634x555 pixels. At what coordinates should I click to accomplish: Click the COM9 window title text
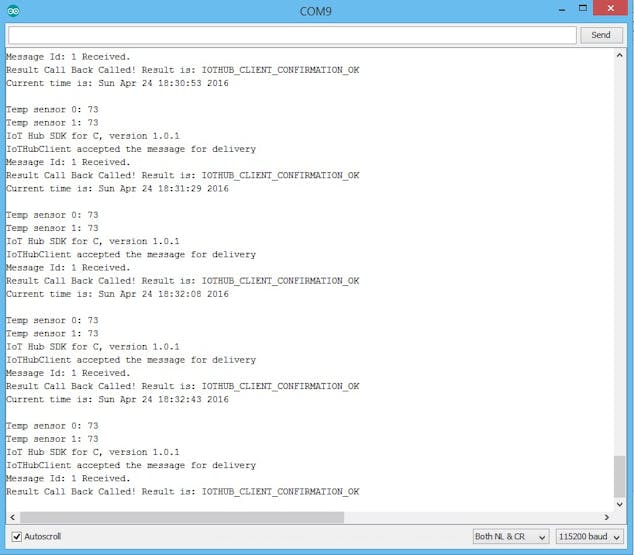(315, 11)
